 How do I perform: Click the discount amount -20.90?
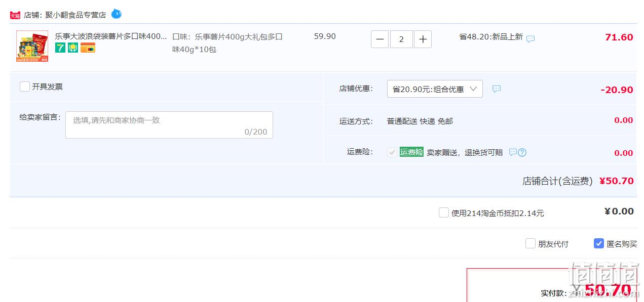[x=617, y=90]
